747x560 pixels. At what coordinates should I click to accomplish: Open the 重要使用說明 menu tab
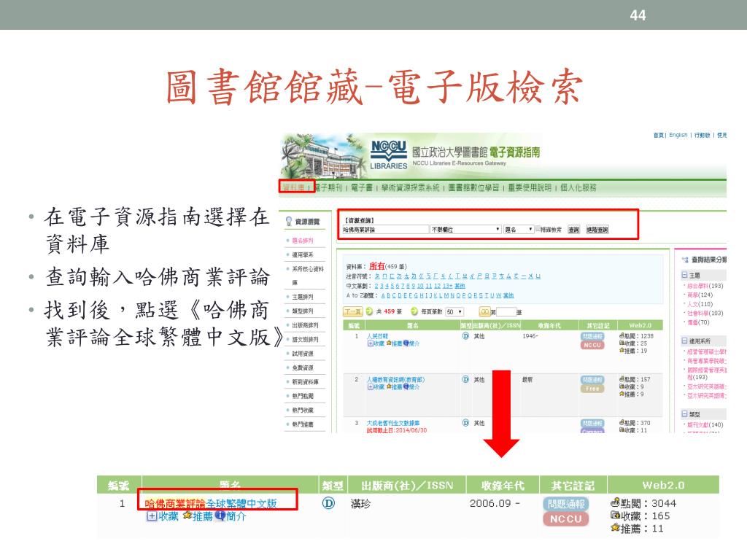(x=530, y=187)
